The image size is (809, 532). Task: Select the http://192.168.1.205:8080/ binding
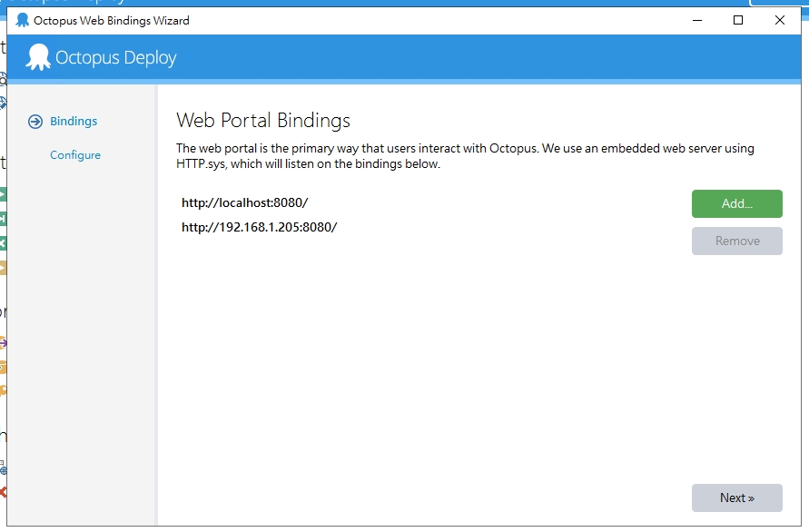(x=259, y=227)
